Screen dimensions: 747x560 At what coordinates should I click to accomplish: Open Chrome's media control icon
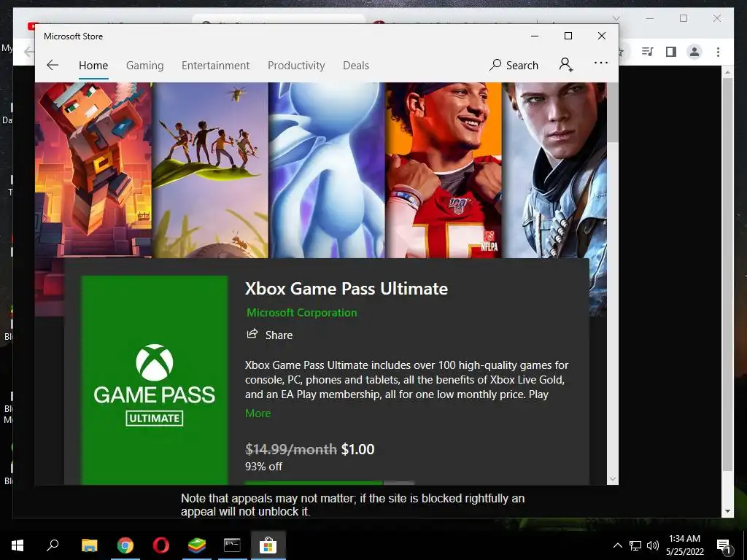[x=648, y=52]
